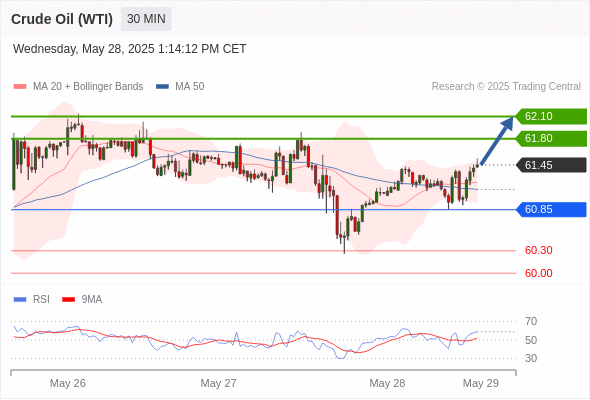The width and height of the screenshot is (590, 400).
Task: Click the 60.85 blue pivot tag
Action: (x=550, y=209)
